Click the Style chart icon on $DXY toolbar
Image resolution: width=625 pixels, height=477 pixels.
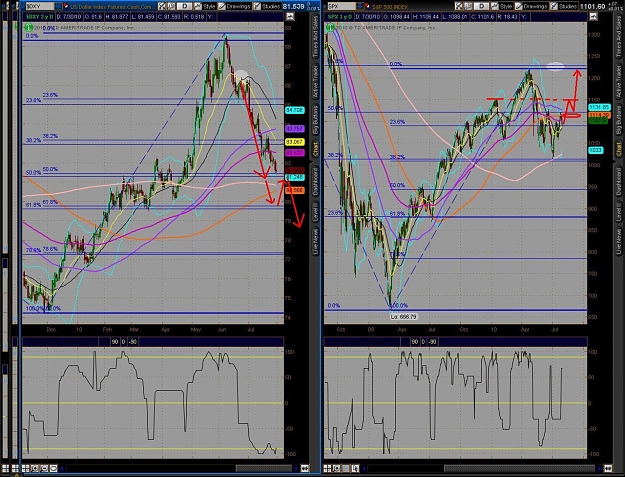[198, 6]
